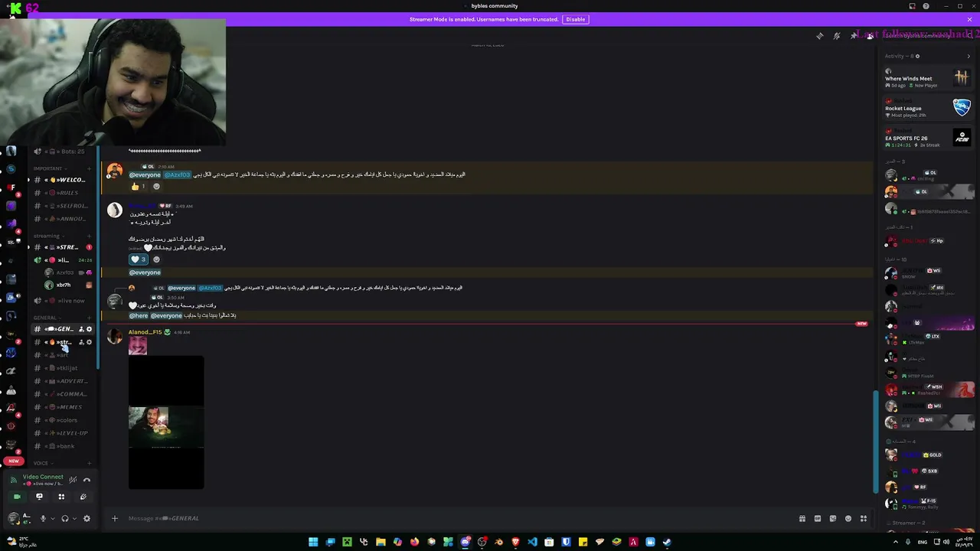Open the colors channel
Image resolution: width=980 pixels, height=551 pixels.
[x=62, y=420]
